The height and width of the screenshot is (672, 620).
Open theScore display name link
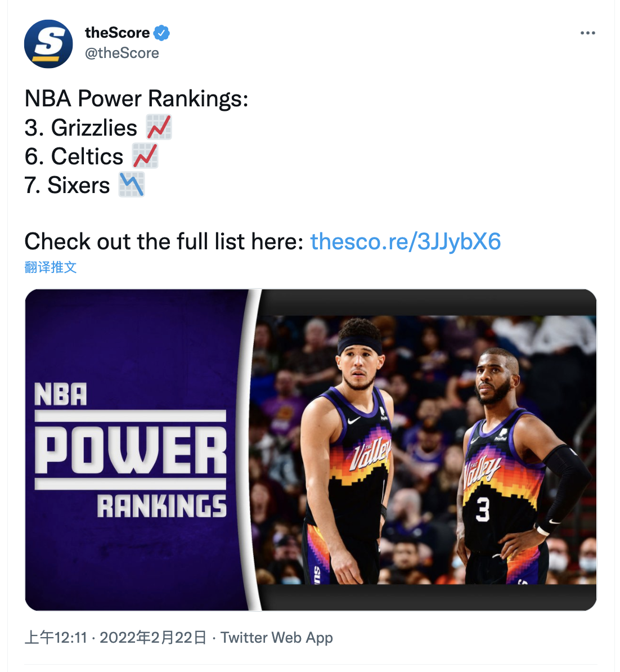[x=118, y=33]
